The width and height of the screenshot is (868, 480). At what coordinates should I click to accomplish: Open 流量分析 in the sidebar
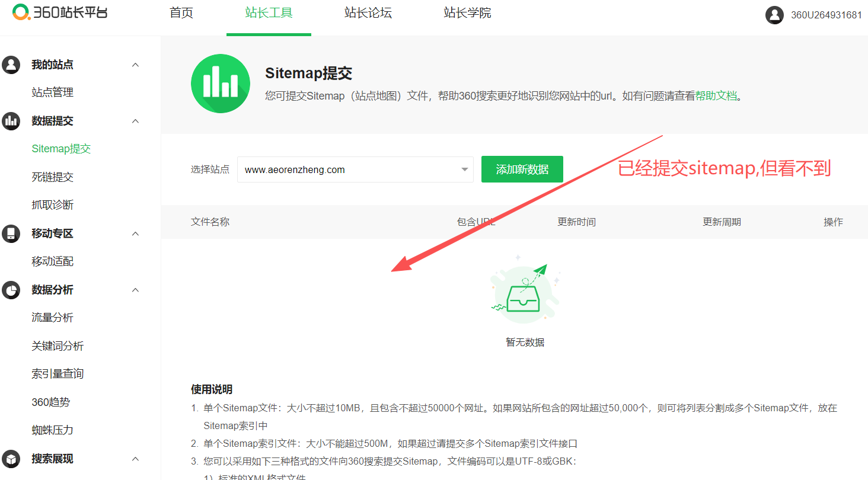click(52, 318)
